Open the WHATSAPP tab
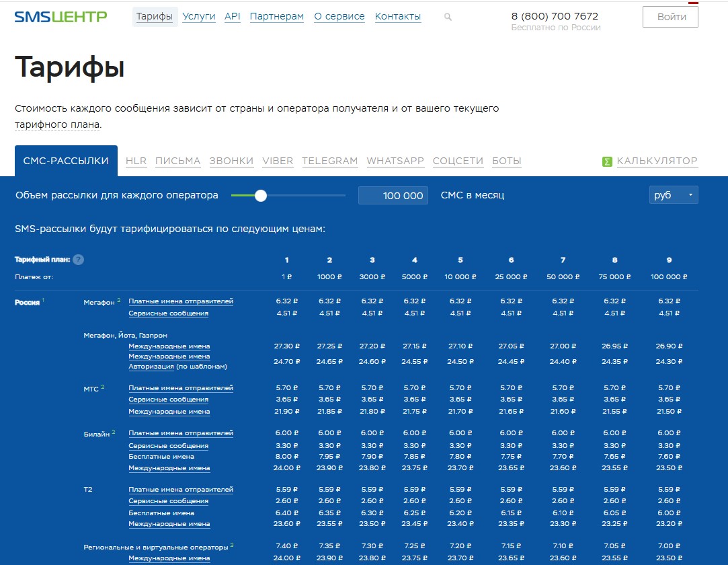 (395, 161)
